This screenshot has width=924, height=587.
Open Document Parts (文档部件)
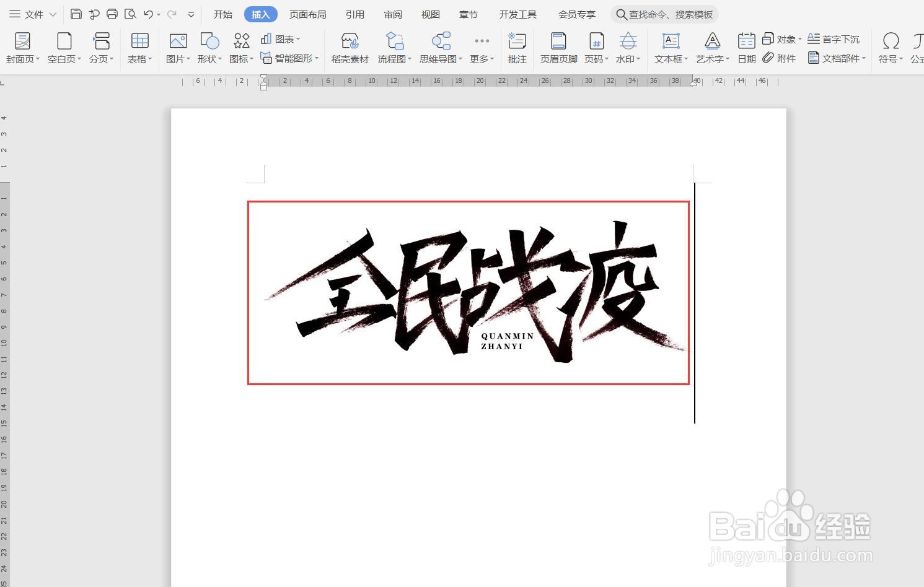(x=837, y=58)
